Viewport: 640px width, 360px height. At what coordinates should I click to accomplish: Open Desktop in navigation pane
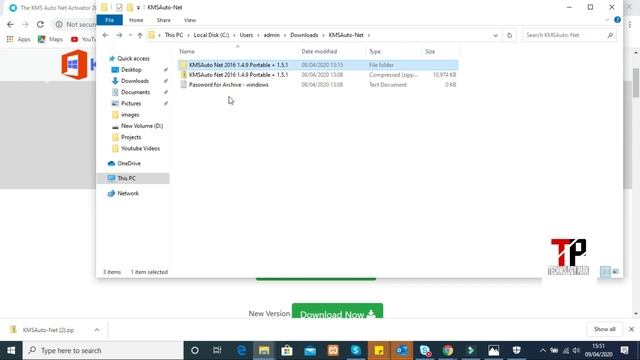click(x=131, y=70)
